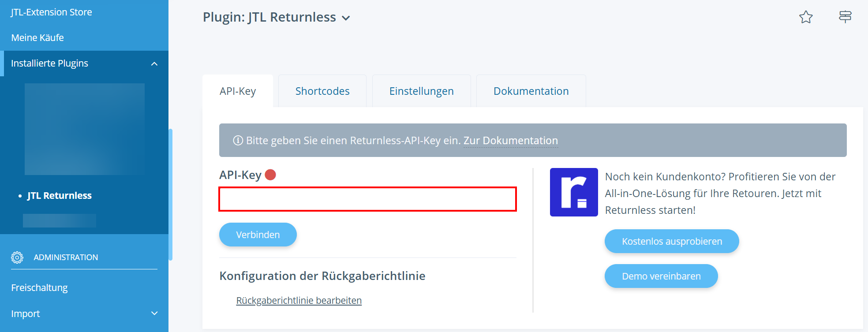Collapse the Installierte Plugins section
Image resolution: width=868 pixels, height=332 pixels.
[x=154, y=64]
